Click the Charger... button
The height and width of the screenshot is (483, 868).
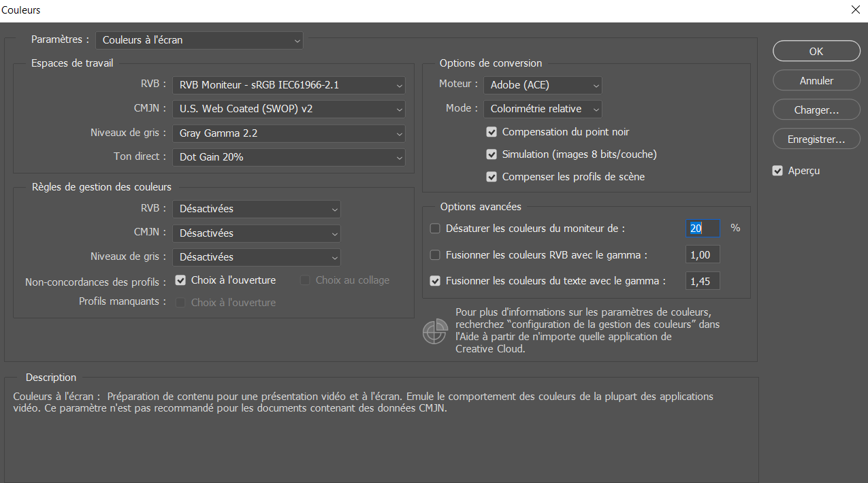coord(816,110)
